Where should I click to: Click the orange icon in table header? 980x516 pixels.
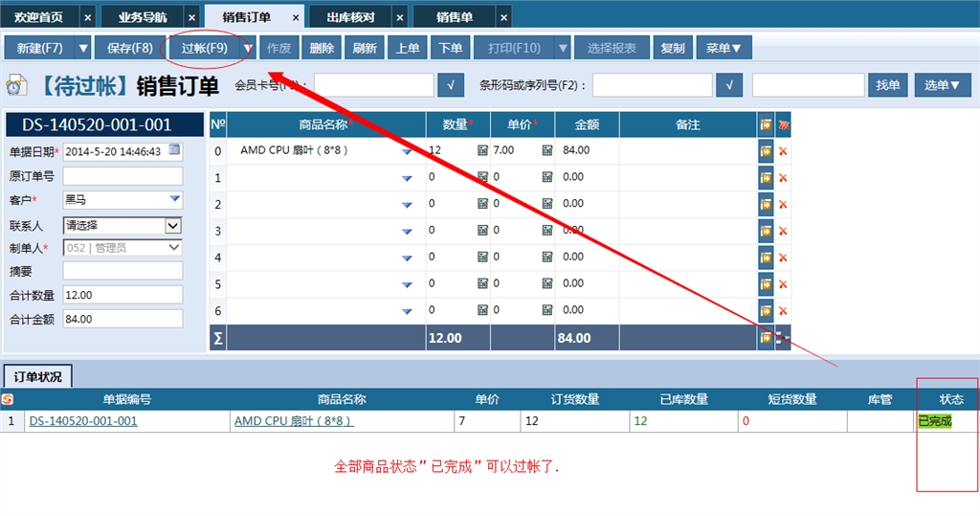tap(766, 125)
